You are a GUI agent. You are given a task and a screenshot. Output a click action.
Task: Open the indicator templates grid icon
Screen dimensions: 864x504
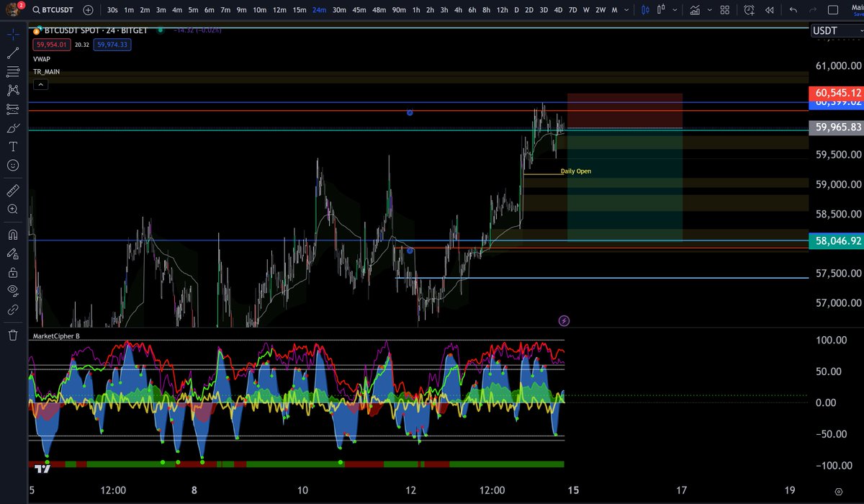(x=725, y=10)
